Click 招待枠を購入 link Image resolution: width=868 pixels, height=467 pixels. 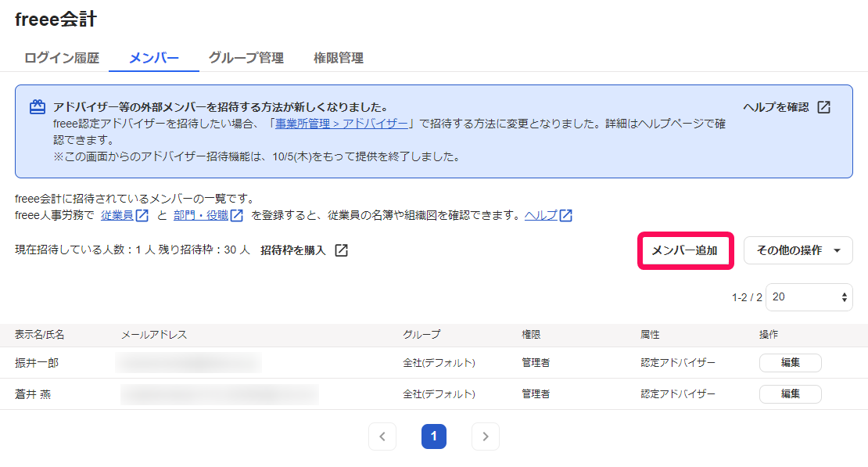[x=292, y=250]
